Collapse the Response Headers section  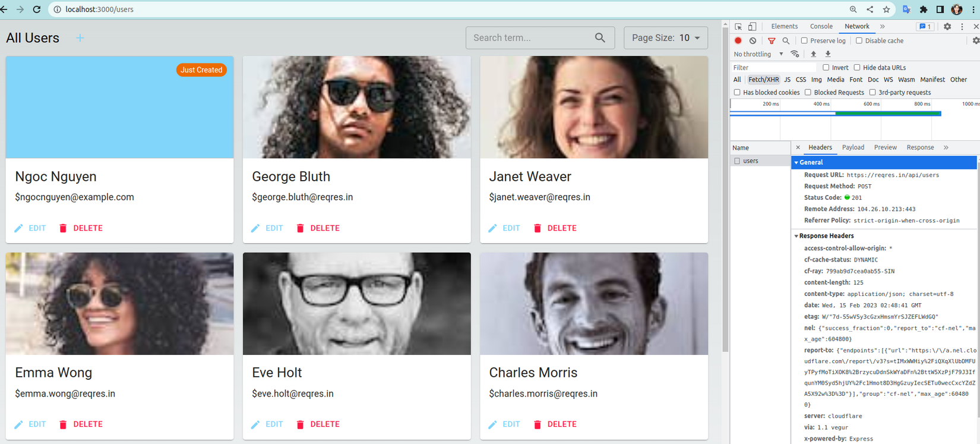(796, 236)
